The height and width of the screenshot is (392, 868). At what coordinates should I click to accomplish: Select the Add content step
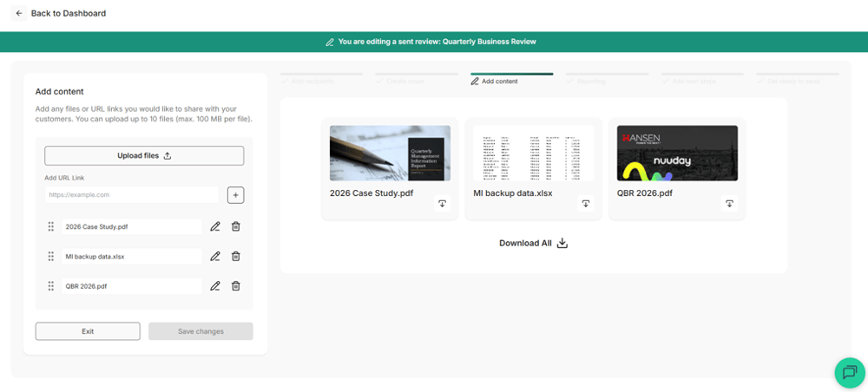[511, 78]
